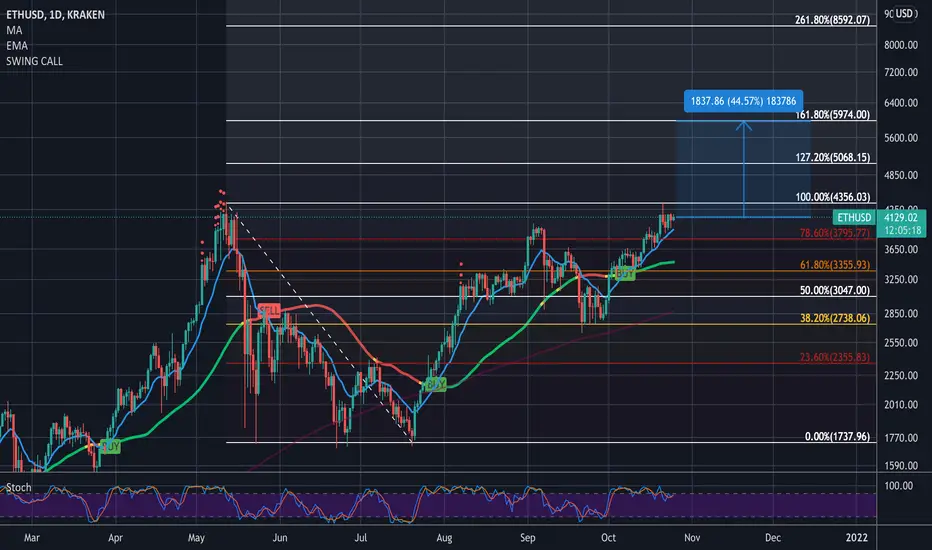Image resolution: width=932 pixels, height=550 pixels.
Task: Click Oct on the time axis
Action: [608, 538]
